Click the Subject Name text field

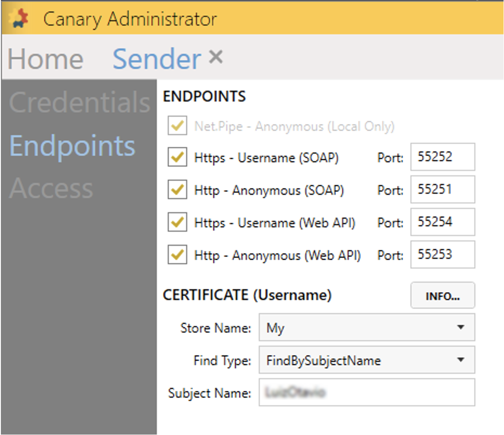367,392
